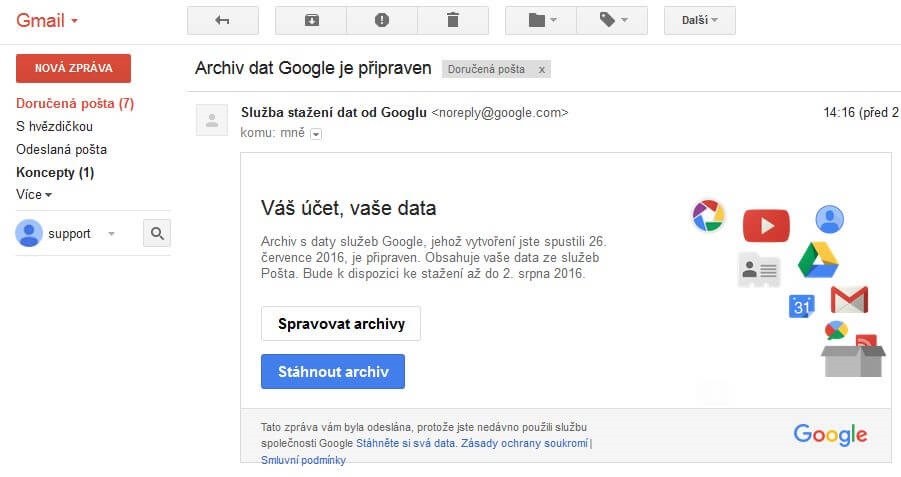The height and width of the screenshot is (477, 901).
Task: Archive this email with the archive icon
Action: click(x=310, y=20)
